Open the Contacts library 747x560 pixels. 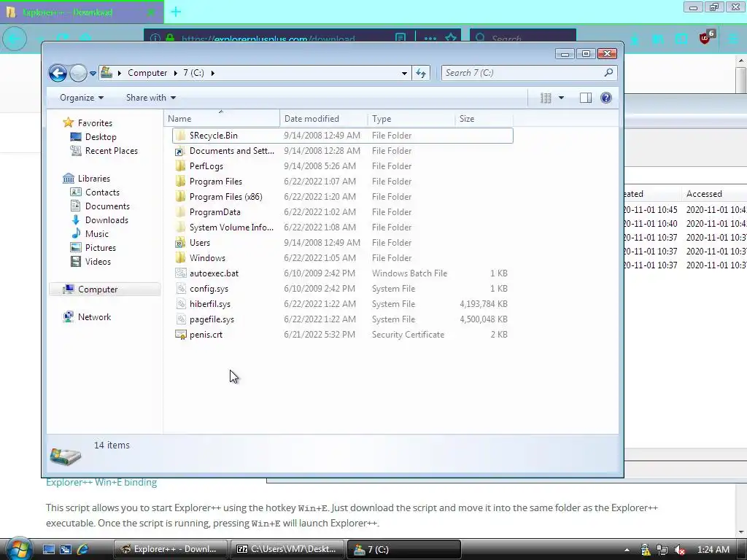pos(102,192)
